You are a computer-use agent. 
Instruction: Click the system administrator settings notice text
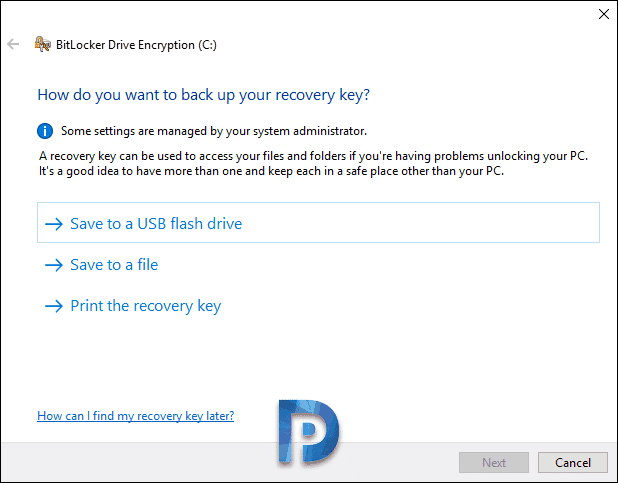[214, 131]
